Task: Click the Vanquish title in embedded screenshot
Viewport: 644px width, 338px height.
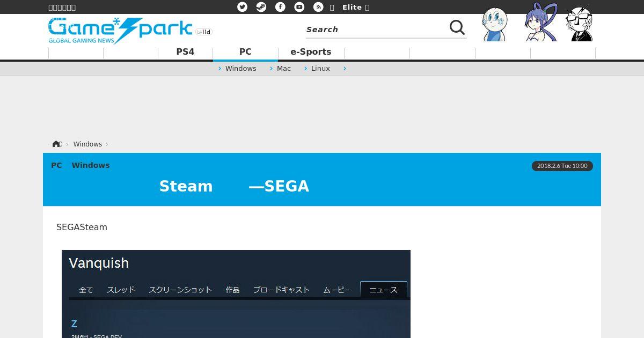Action: (99, 263)
